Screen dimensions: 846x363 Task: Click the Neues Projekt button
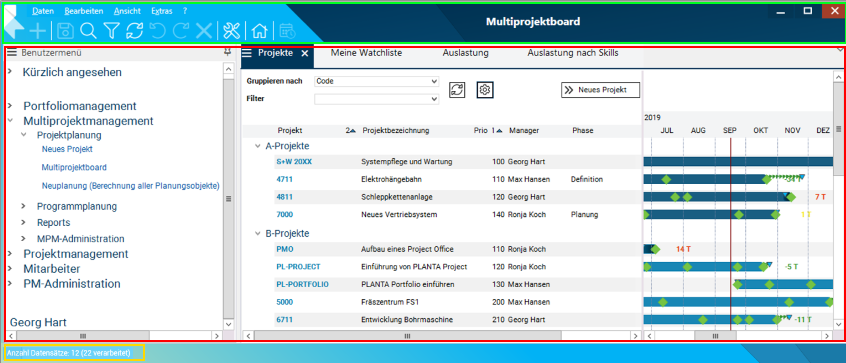601,90
